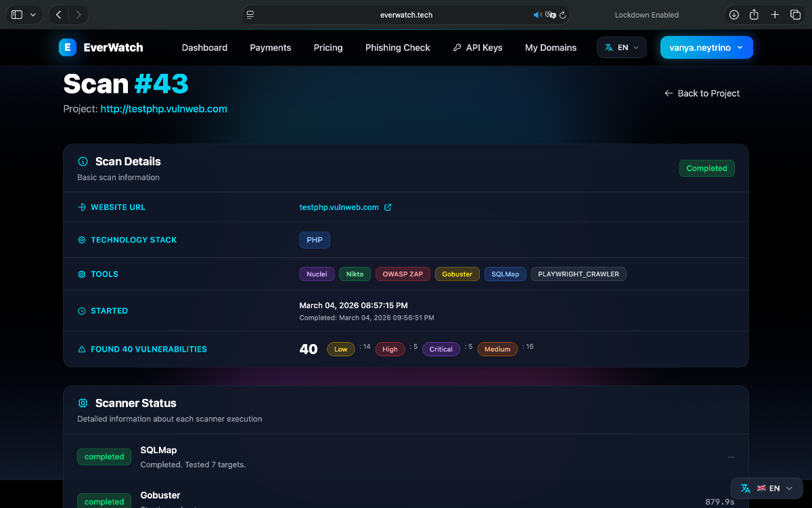
Task: Open the Phishing Check page
Action: coord(397,47)
